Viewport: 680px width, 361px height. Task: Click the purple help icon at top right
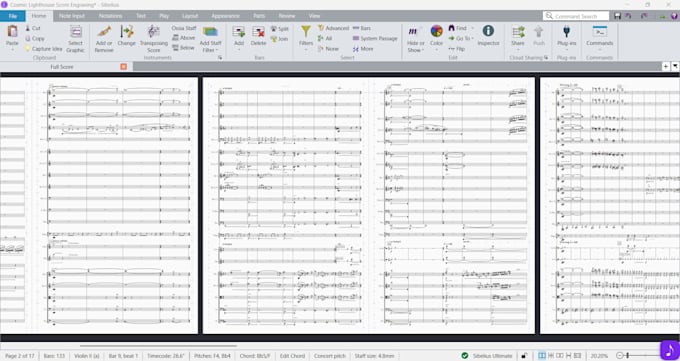point(674,16)
